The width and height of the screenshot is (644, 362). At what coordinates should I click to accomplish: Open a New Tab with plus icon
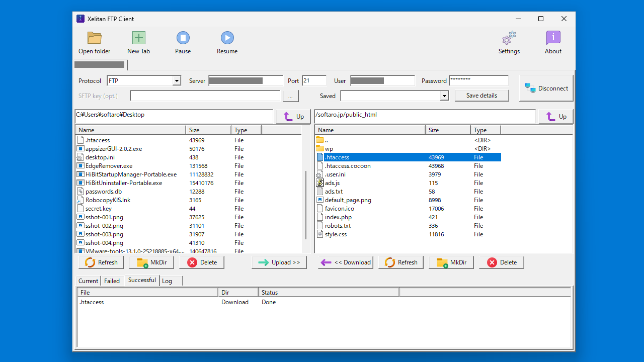(x=138, y=38)
